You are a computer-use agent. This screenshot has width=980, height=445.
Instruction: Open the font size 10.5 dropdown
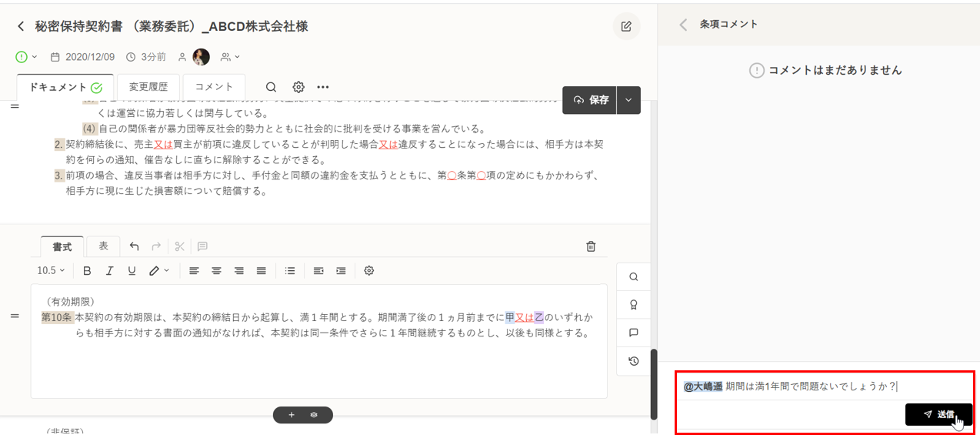click(x=51, y=271)
